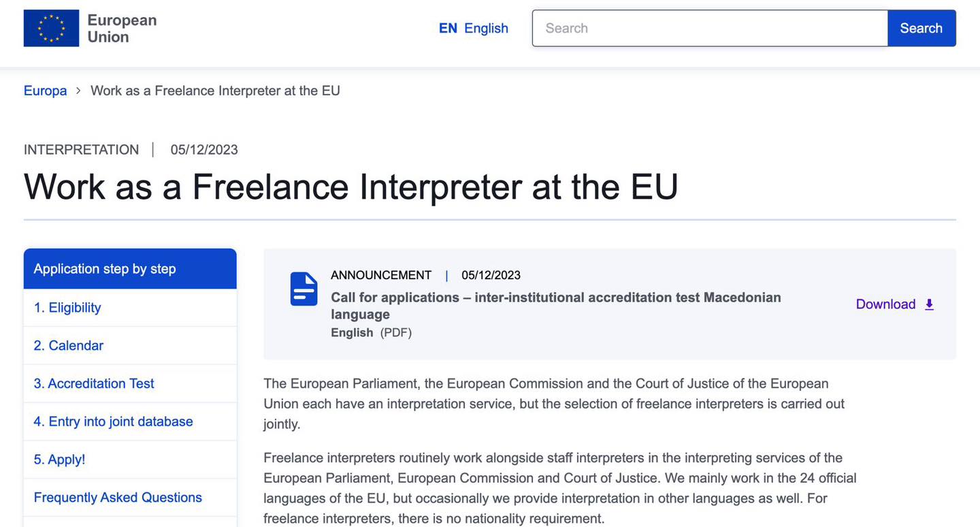Screen dimensions: 980x527
Task: Click the European Union flag logo
Action: click(51, 29)
